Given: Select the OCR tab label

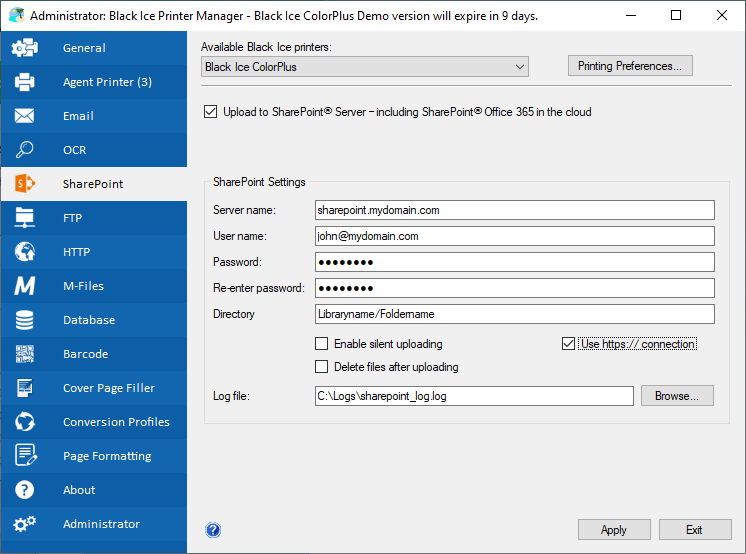Looking at the screenshot, I should point(75,150).
